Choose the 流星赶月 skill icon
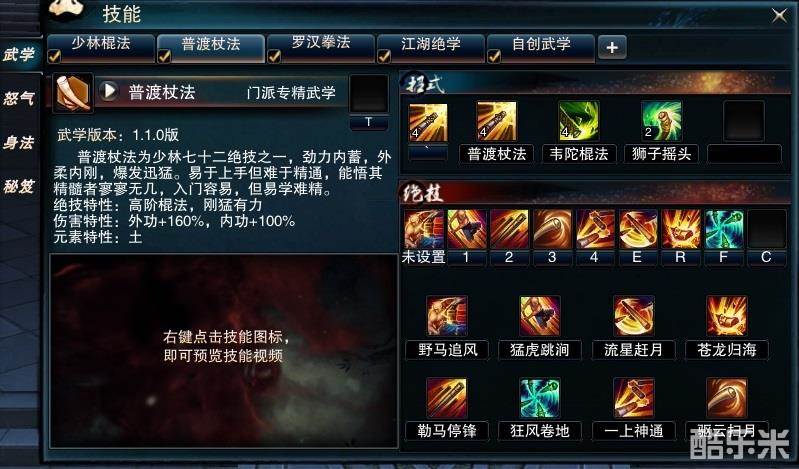Viewport: 799px width, 469px height. (x=633, y=316)
